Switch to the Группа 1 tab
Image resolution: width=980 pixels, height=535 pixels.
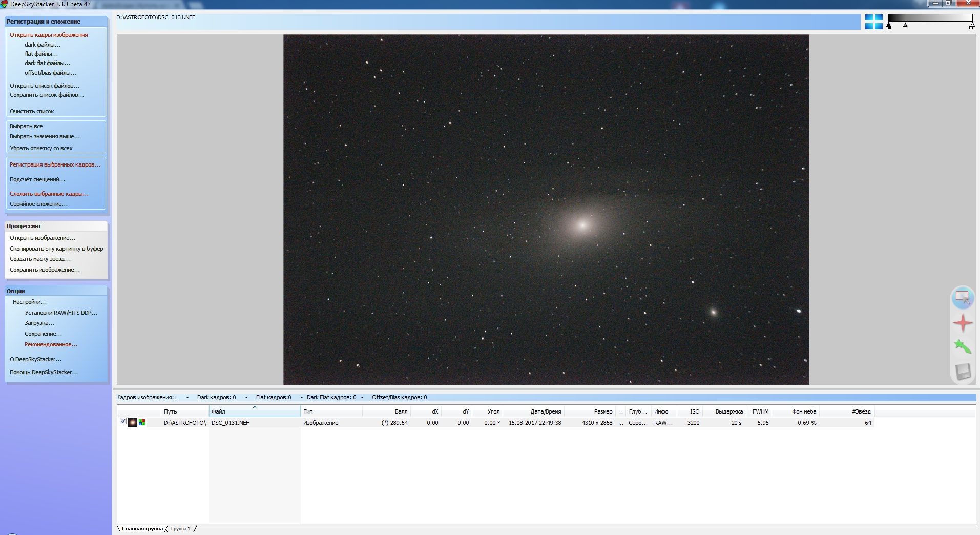click(180, 529)
